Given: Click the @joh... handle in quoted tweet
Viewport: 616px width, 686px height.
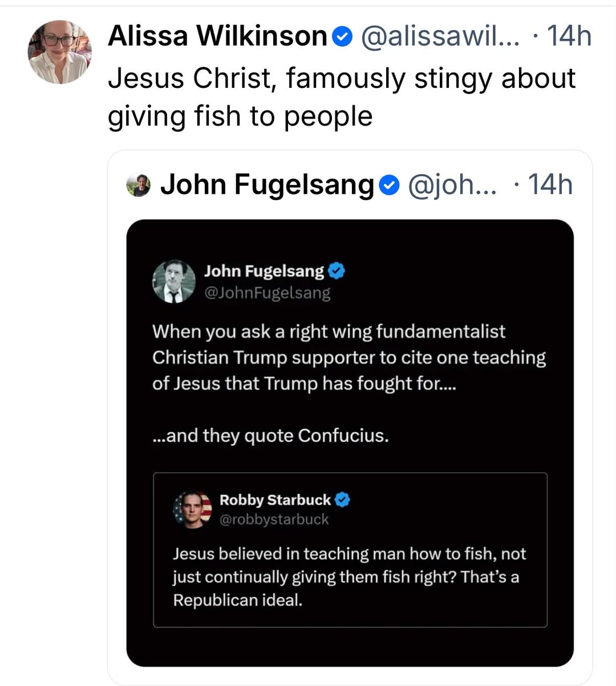Looking at the screenshot, I should point(452,185).
